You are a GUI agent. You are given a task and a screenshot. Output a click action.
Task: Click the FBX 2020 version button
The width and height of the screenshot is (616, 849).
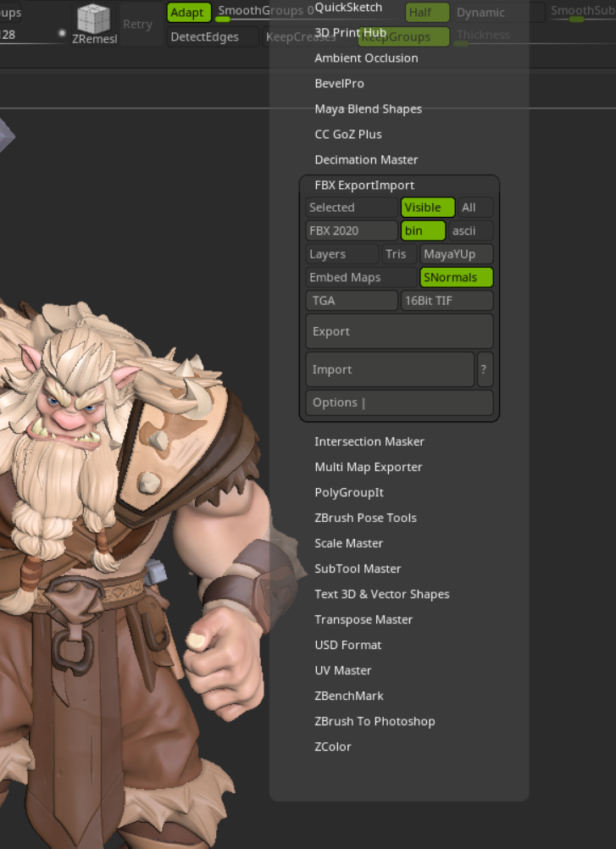tap(352, 230)
